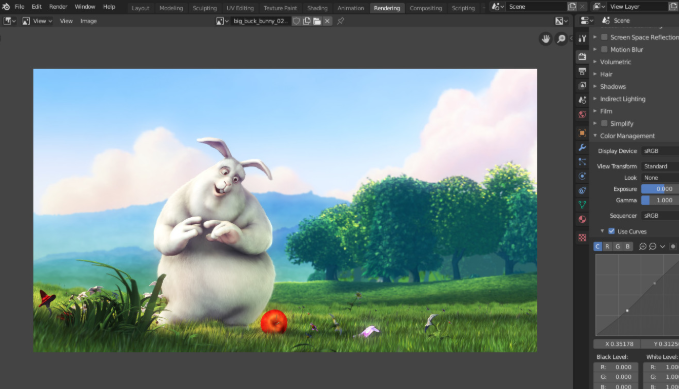679x389 pixels.
Task: Click the big_buck_bunny image name field
Action: click(260, 21)
